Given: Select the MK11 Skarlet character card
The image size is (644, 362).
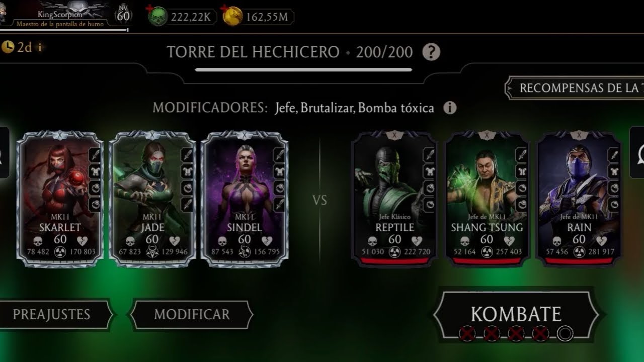Looking at the screenshot, I should click(60, 199).
